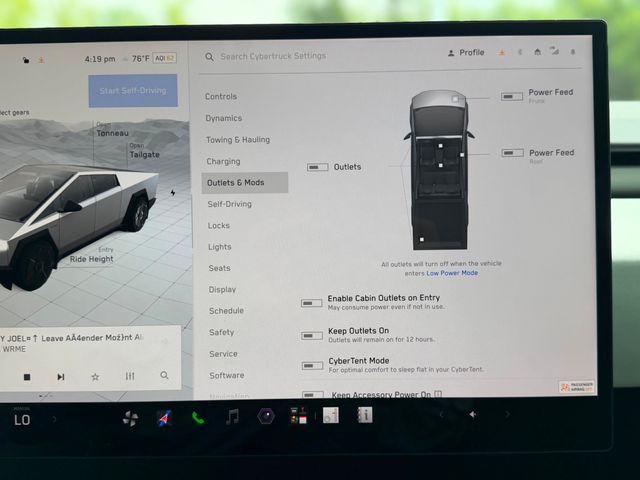Open the green phone app
Image resolution: width=640 pixels, height=480 pixels.
click(198, 418)
